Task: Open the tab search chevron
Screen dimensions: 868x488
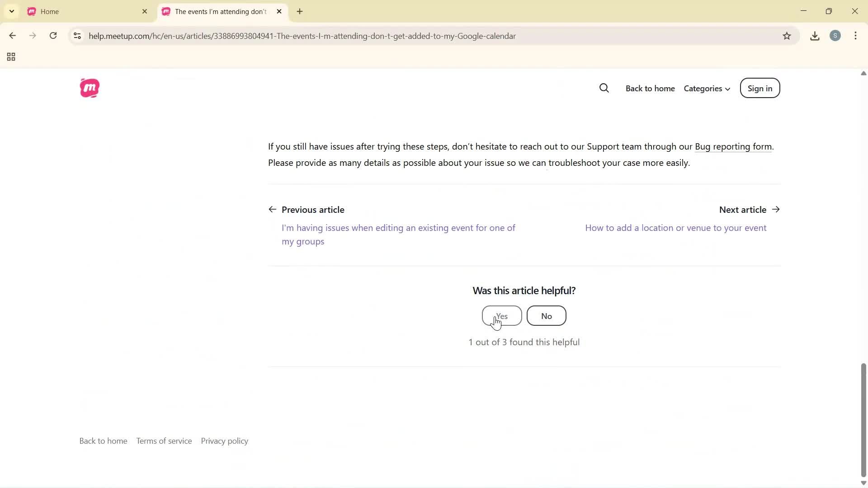Action: (x=11, y=11)
